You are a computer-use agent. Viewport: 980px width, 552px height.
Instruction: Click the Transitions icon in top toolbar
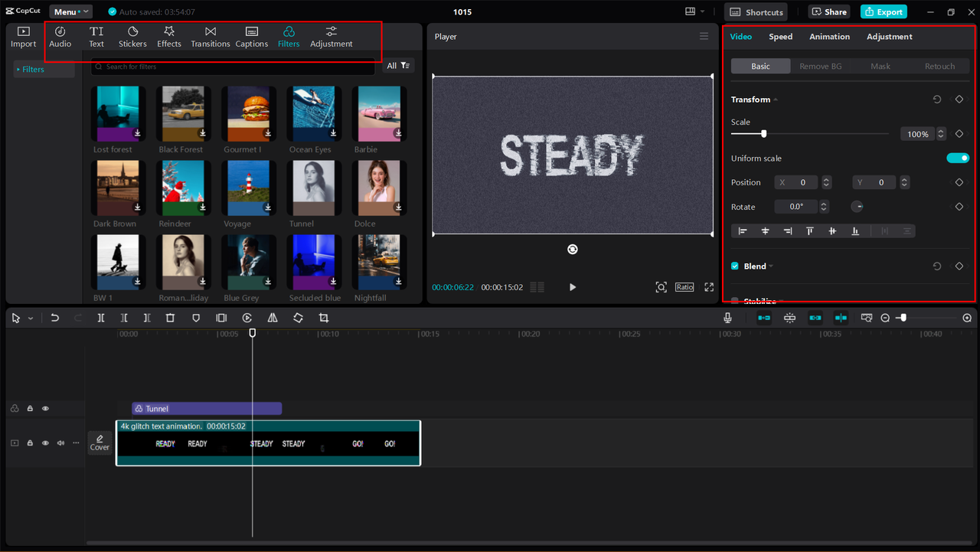[x=211, y=36]
